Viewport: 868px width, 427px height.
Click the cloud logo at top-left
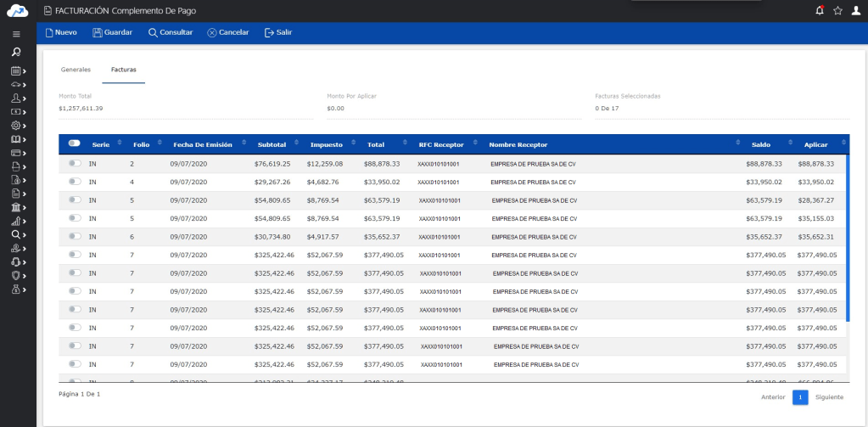pos(18,11)
